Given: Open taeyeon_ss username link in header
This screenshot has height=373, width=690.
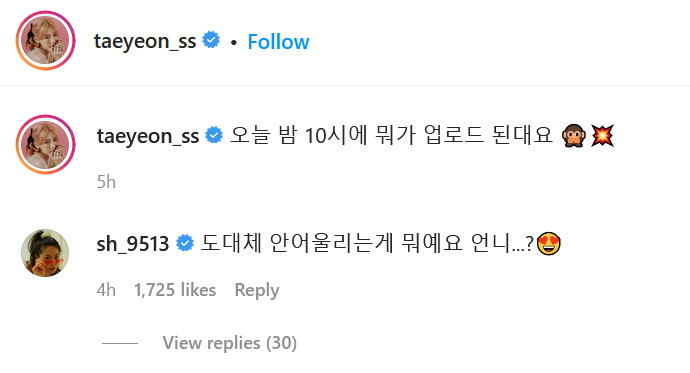Looking at the screenshot, I should pos(145,42).
